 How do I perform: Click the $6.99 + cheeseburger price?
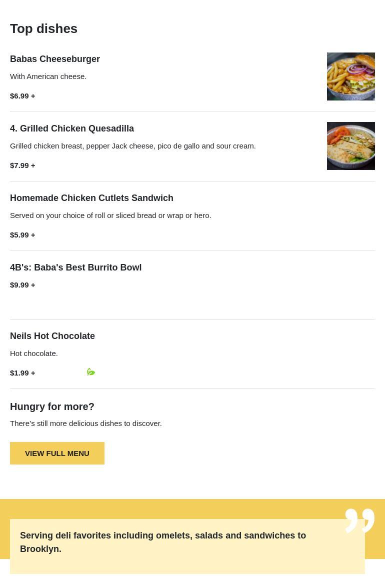(22, 95)
